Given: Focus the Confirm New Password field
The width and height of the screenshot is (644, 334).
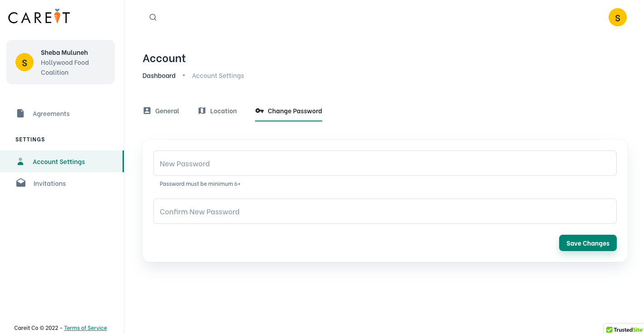Looking at the screenshot, I should pyautogui.click(x=385, y=211).
